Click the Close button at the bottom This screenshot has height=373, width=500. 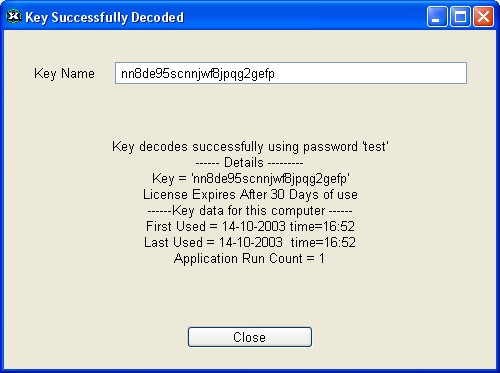point(250,337)
